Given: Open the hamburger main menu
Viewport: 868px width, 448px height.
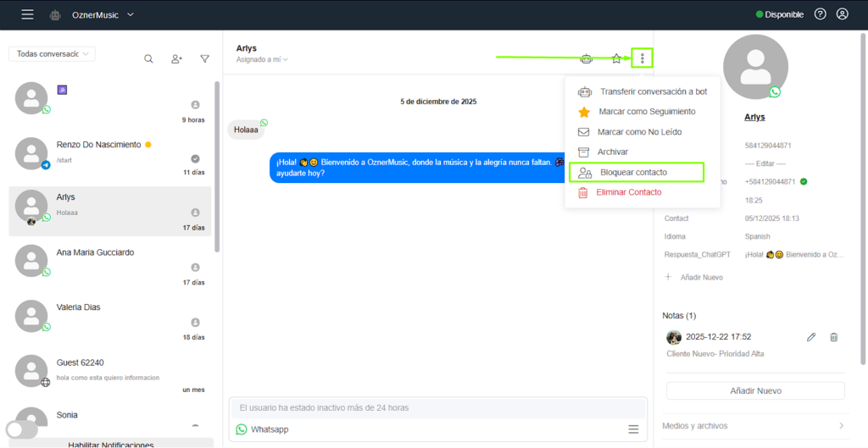Looking at the screenshot, I should (x=28, y=14).
